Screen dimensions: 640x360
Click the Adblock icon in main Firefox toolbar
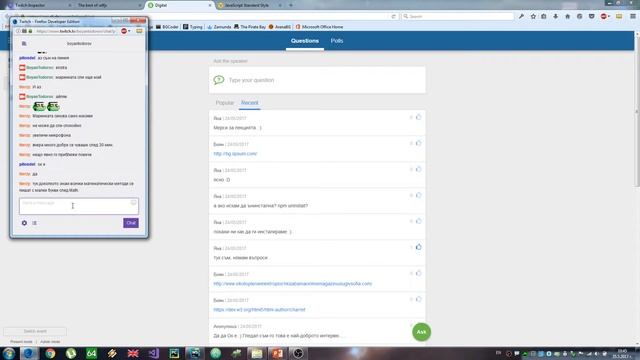click(604, 16)
